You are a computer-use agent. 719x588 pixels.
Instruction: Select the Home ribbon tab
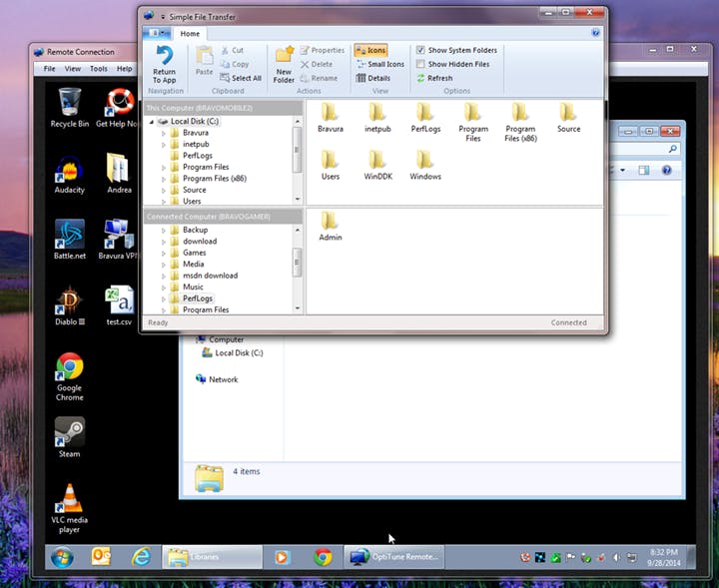tap(190, 33)
